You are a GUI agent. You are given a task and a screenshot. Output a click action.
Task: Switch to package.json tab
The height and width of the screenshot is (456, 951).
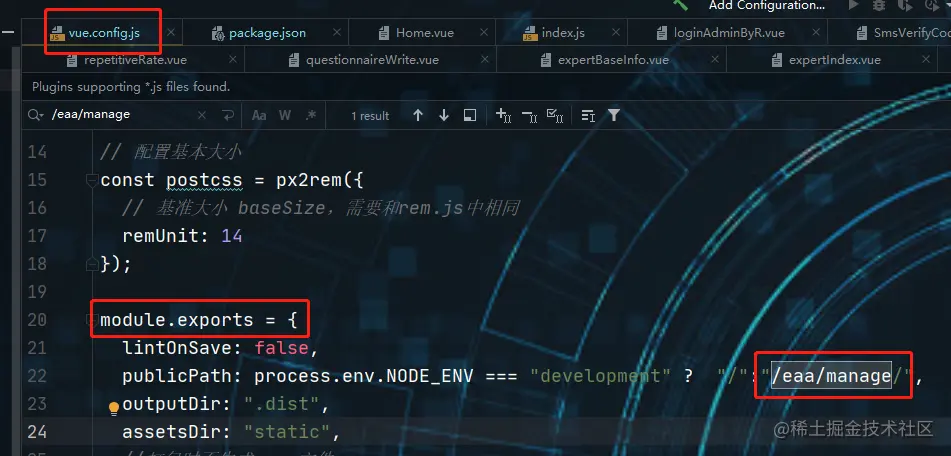(x=267, y=33)
